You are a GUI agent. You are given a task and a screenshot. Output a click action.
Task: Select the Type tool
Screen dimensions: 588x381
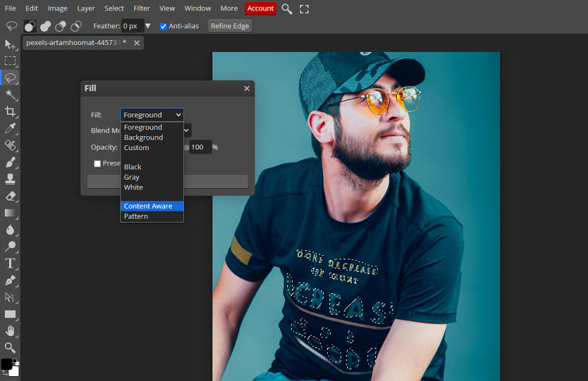(10, 263)
